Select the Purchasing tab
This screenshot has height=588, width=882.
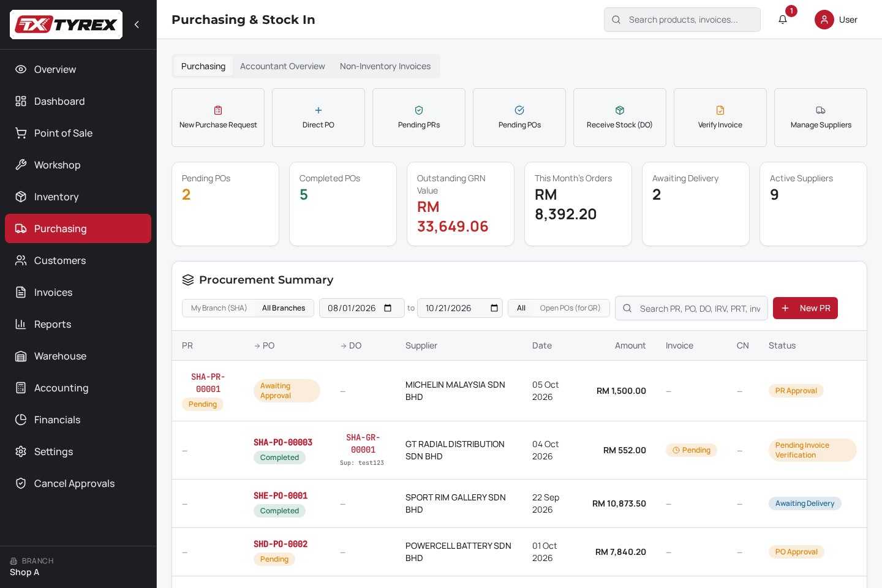coord(203,66)
